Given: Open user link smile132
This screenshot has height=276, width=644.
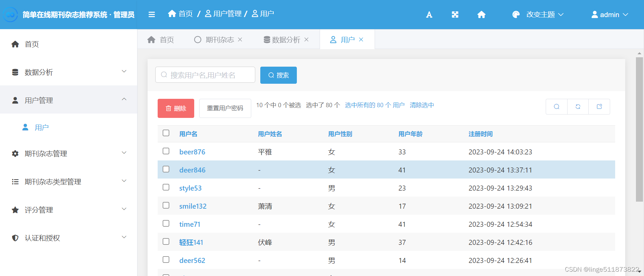Looking at the screenshot, I should pos(193,206).
